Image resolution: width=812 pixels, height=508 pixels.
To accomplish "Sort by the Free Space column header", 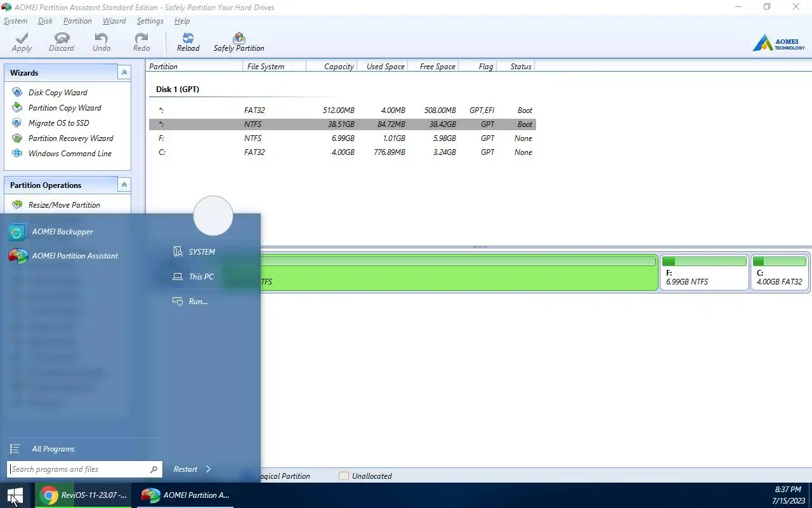I will (433, 67).
